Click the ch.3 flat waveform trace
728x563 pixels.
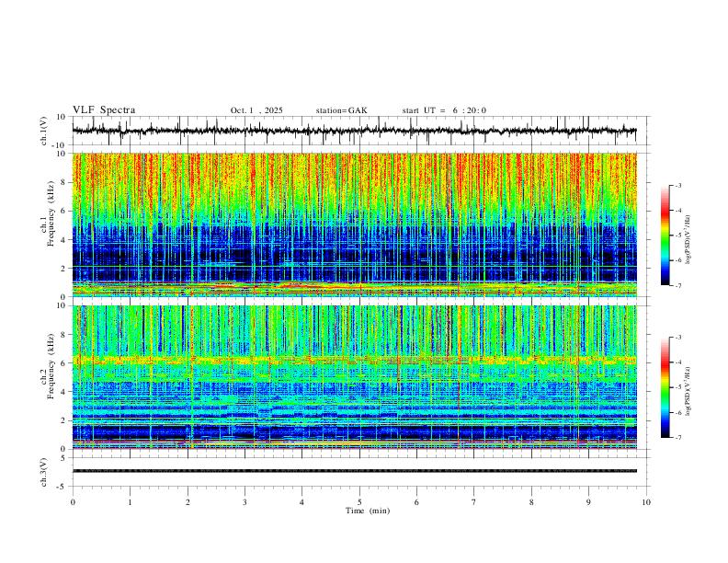tap(354, 471)
